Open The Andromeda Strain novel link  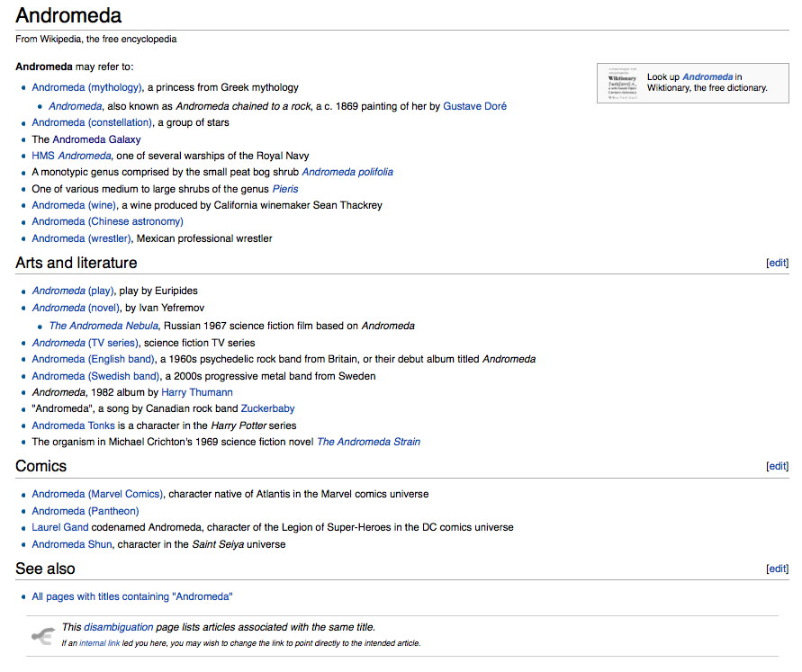(x=369, y=442)
